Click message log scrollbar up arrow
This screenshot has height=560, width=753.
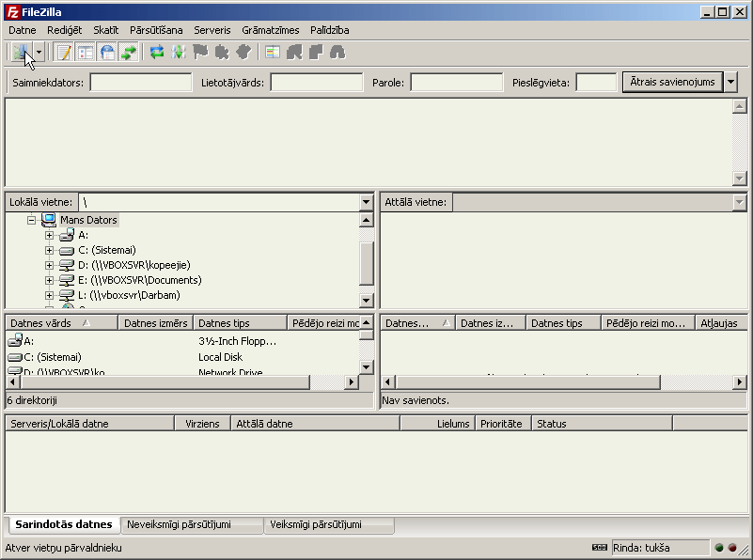point(740,106)
